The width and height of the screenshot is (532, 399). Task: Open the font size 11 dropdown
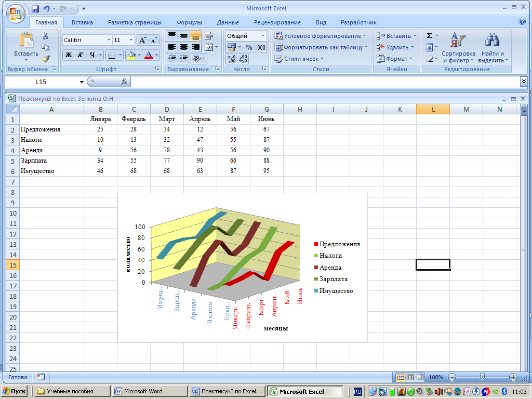point(131,40)
